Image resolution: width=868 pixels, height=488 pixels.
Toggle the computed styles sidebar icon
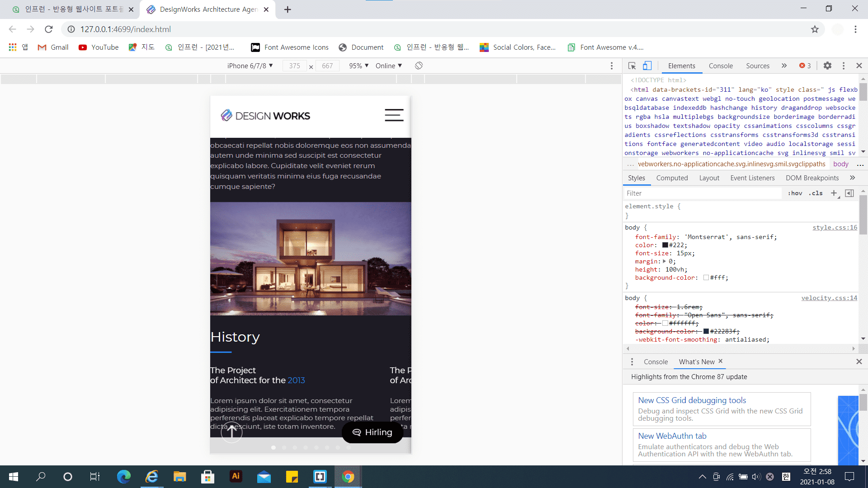(849, 193)
